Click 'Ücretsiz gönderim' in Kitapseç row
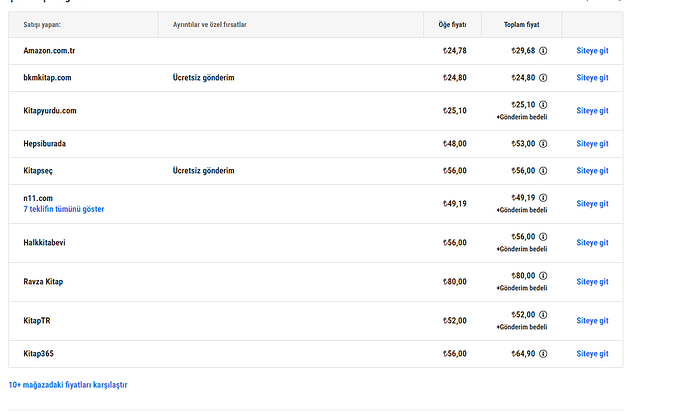This screenshot has width=690, height=414. point(203,171)
